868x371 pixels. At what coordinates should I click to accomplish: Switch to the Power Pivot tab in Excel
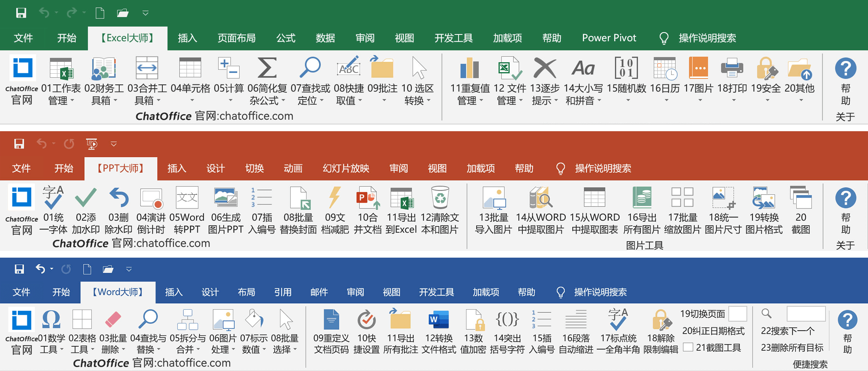[x=609, y=38]
